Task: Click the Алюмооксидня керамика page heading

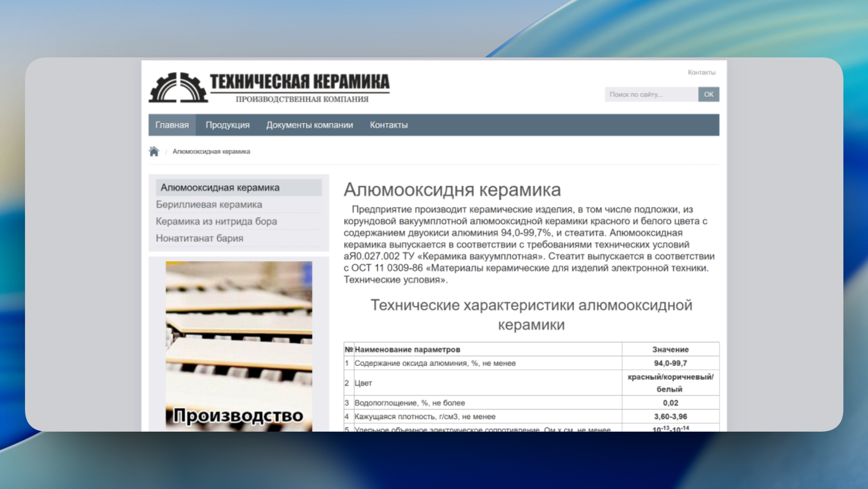Action: coord(452,190)
